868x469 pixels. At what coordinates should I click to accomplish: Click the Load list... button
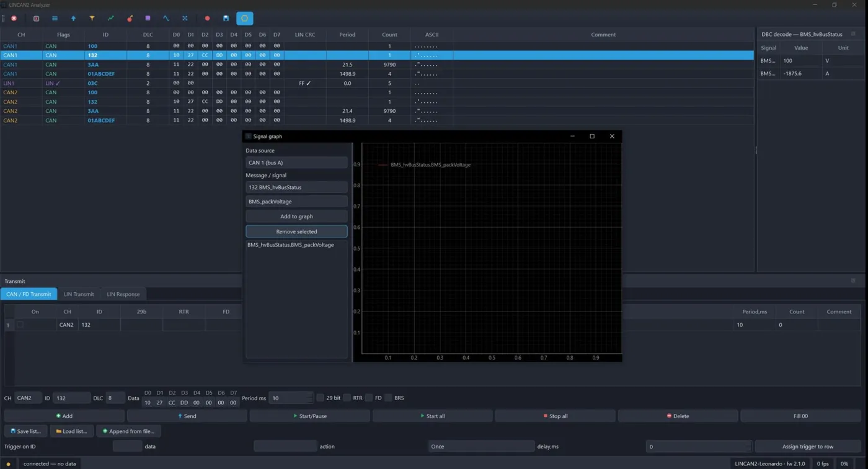point(71,431)
